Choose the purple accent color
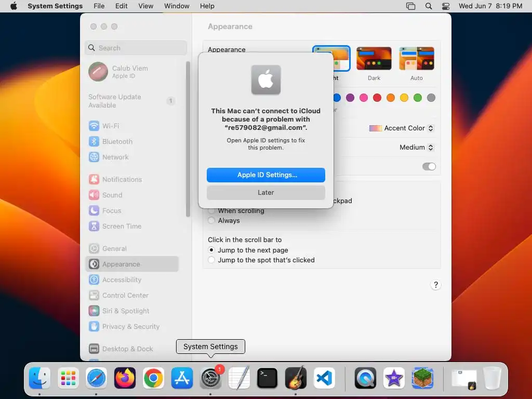 tap(350, 98)
